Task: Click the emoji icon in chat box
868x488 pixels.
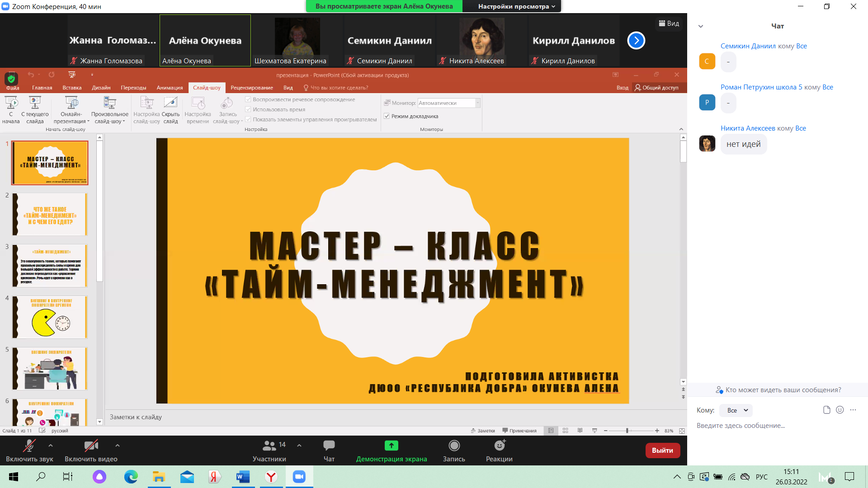Action: [840, 410]
